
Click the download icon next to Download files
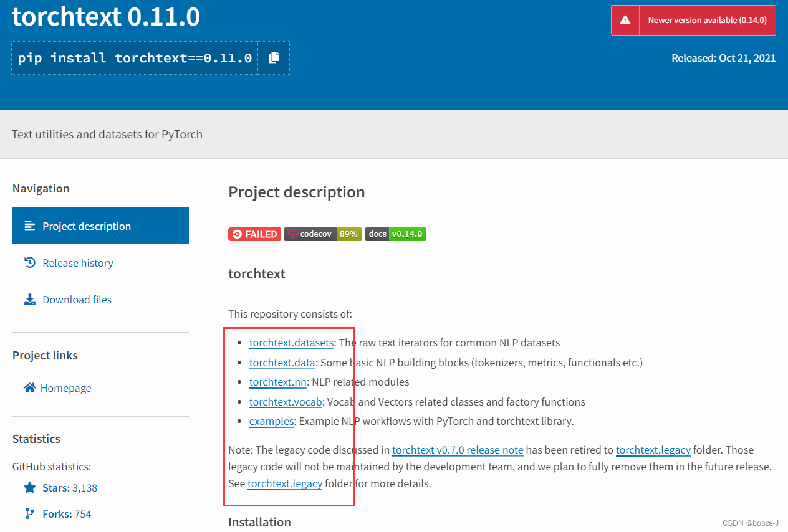point(29,299)
